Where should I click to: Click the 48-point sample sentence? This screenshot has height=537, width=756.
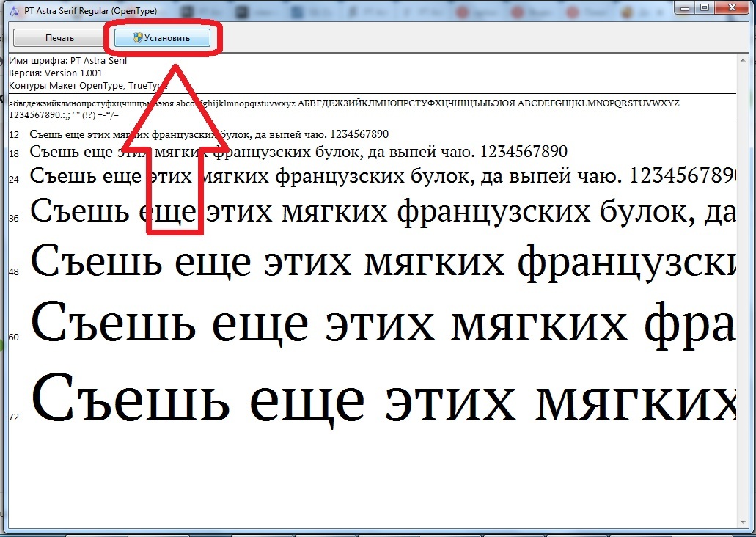point(383,261)
